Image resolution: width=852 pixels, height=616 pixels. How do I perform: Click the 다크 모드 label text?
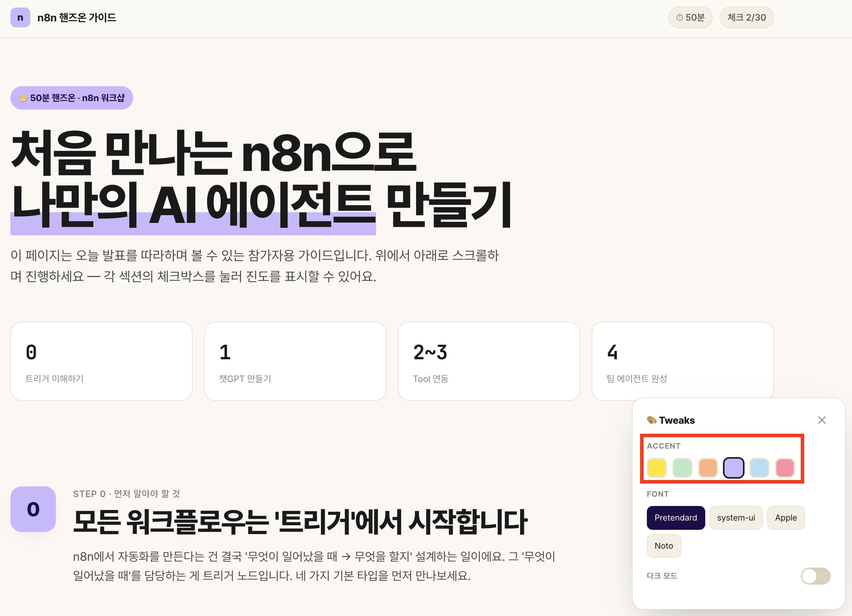(662, 576)
